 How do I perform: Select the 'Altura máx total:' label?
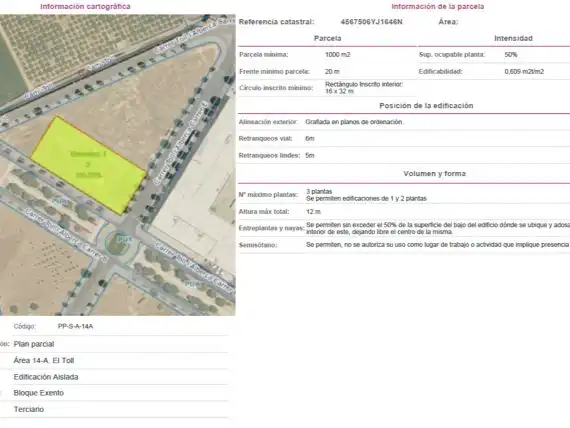(x=264, y=212)
